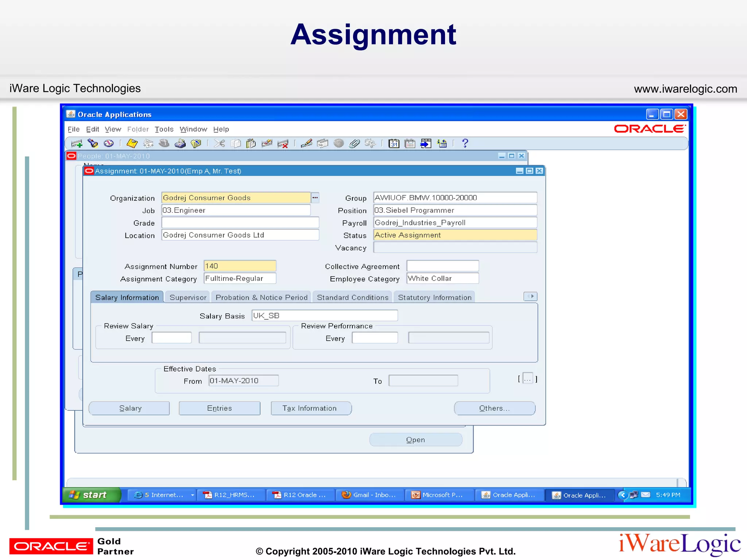Click the Close Form folder icon
The image size is (747, 560).
[196, 144]
